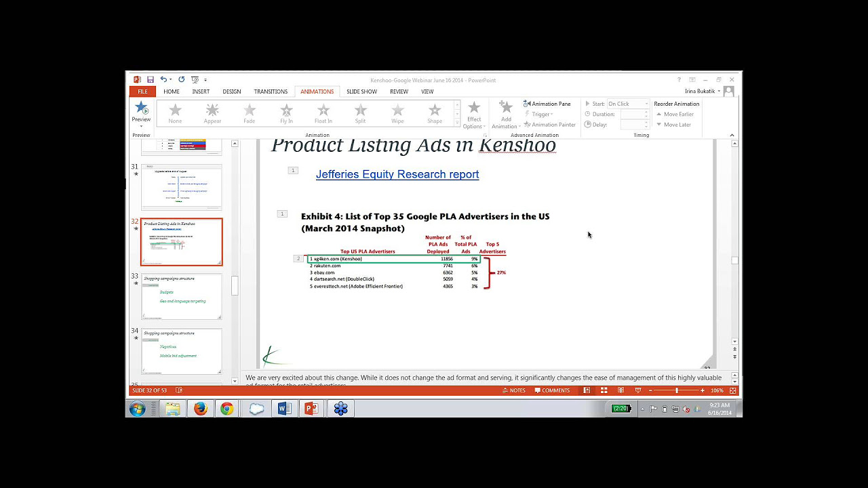Viewport: 868px width, 488px height.
Task: Select slide 34 thumbnail with Negatives
Action: point(181,351)
